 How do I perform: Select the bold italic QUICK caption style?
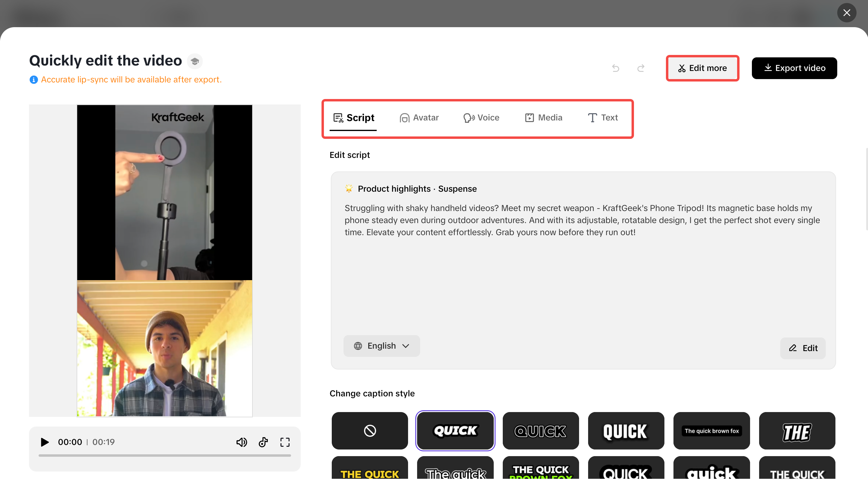[455, 431]
